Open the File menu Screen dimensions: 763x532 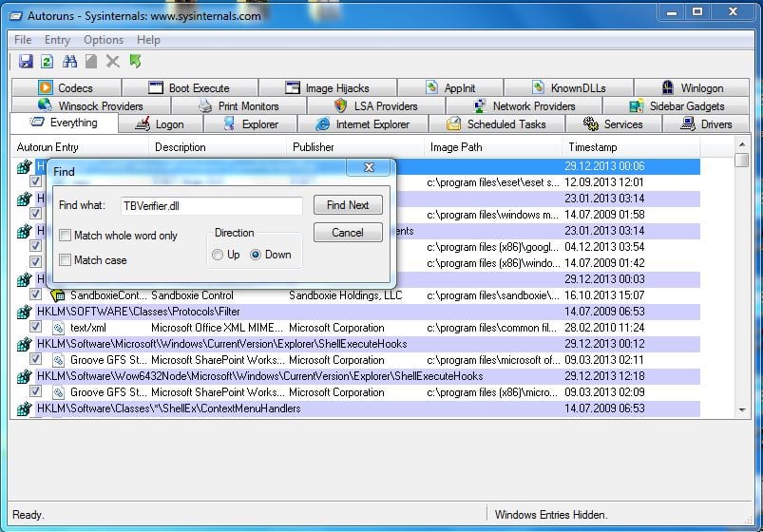(x=23, y=40)
